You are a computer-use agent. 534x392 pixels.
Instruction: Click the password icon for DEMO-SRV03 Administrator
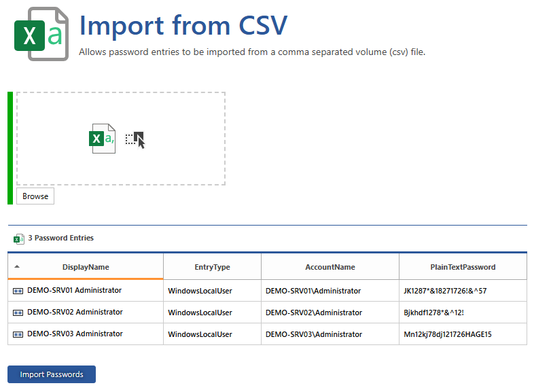pyautogui.click(x=18, y=334)
